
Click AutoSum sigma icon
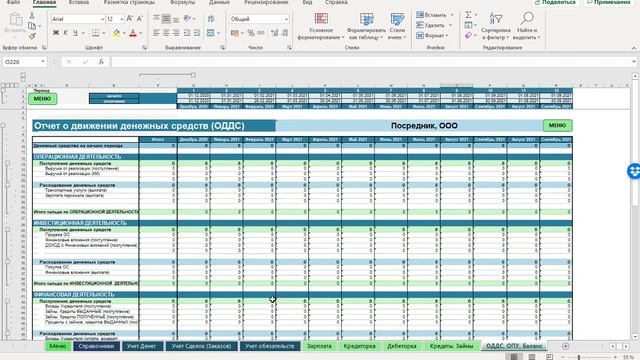pyautogui.click(x=468, y=15)
